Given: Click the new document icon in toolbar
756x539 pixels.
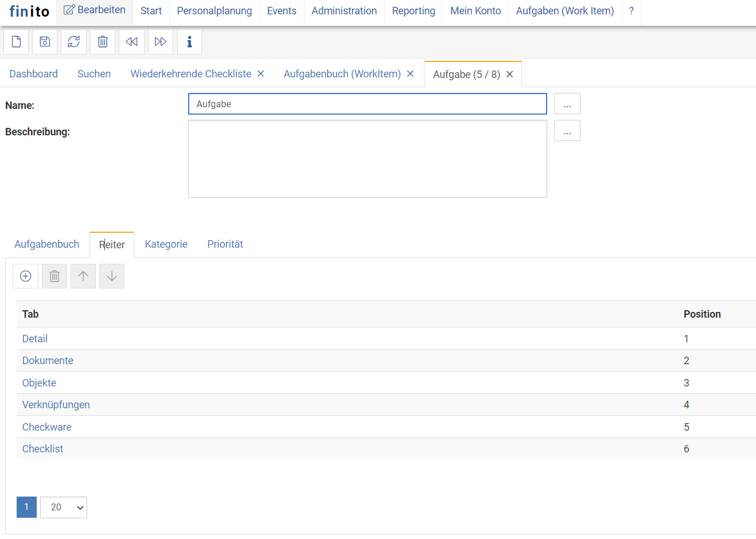Looking at the screenshot, I should pyautogui.click(x=16, y=42).
